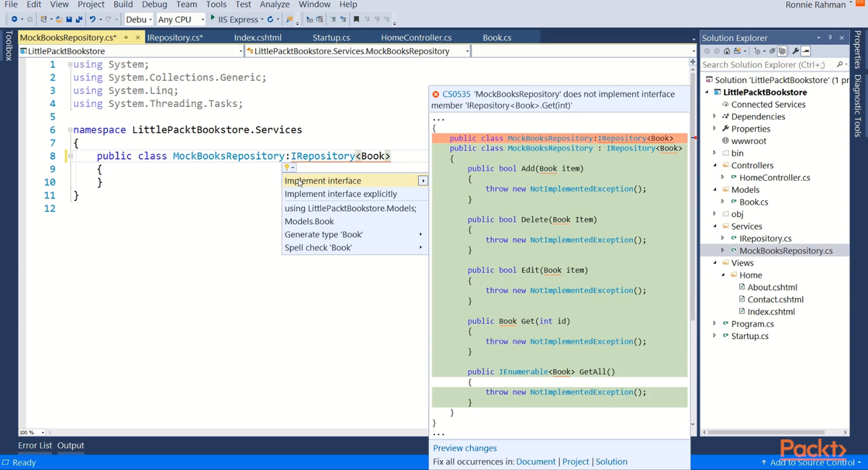Viewport: 868px width, 470px height.
Task: Click the Switch Views icon in Solution Explorer
Action: (x=737, y=51)
